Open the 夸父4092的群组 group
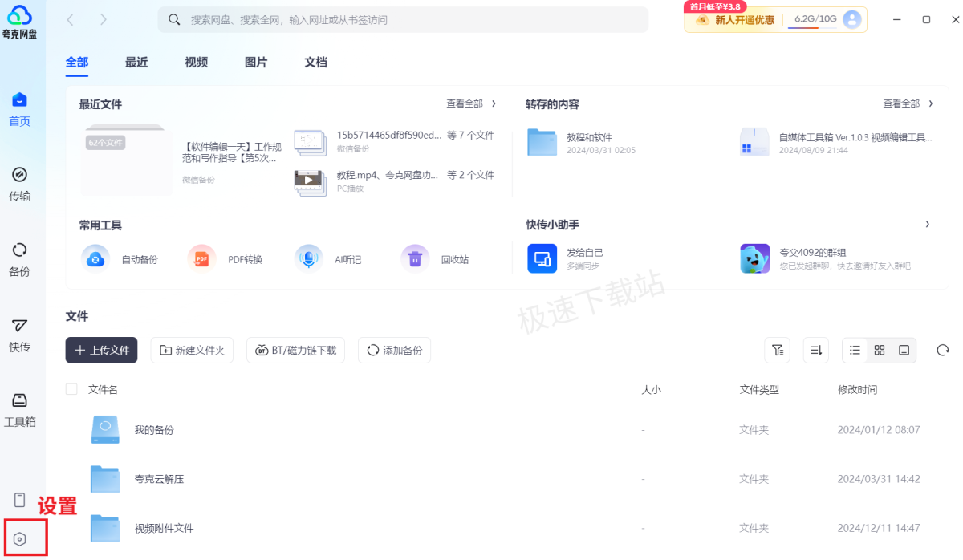Viewport: 963px width, 560px height. (x=825, y=258)
